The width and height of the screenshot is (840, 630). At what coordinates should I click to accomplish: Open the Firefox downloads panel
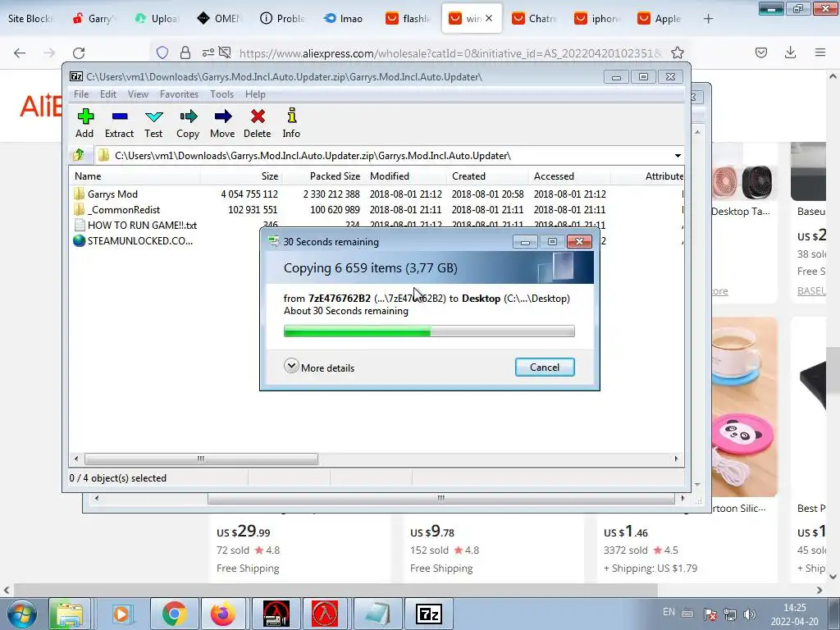790,52
